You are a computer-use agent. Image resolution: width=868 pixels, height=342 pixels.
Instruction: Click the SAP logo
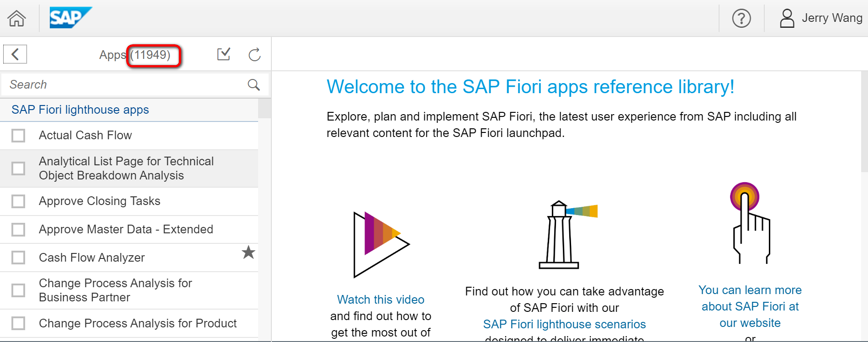point(70,18)
